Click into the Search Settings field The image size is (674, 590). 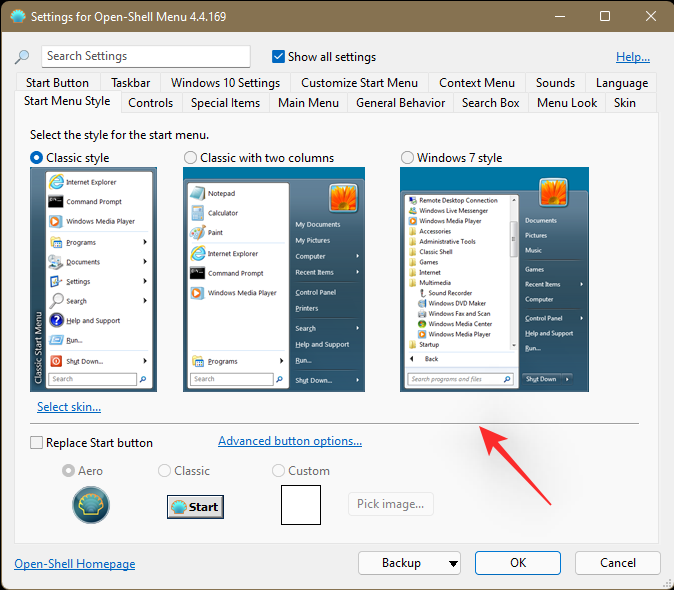[x=146, y=57]
